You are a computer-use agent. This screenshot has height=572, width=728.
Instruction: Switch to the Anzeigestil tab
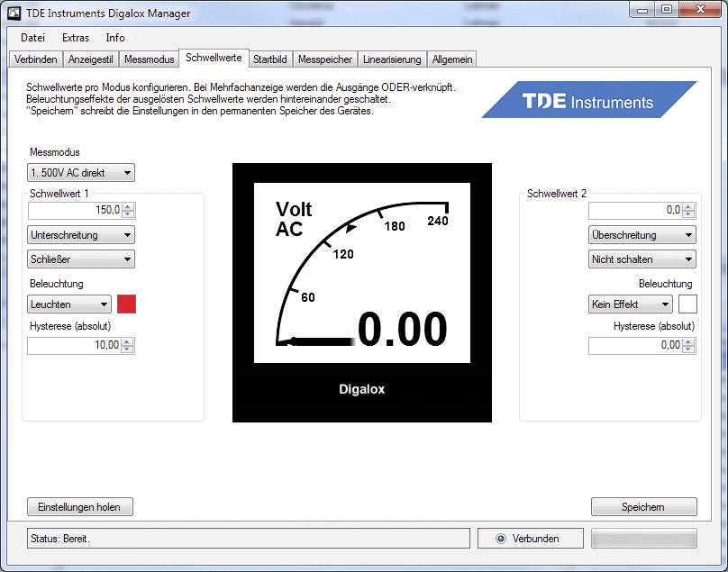90,59
